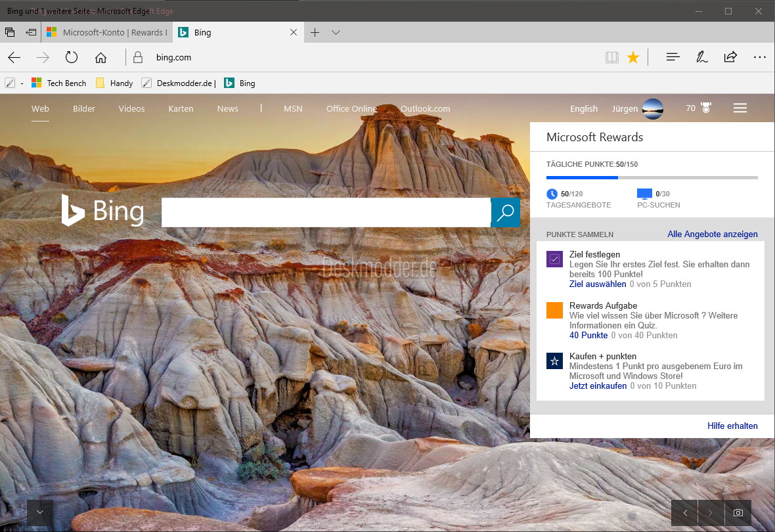Screen dimensions: 775x532
Task: Click the Bing logo
Action: point(103,211)
